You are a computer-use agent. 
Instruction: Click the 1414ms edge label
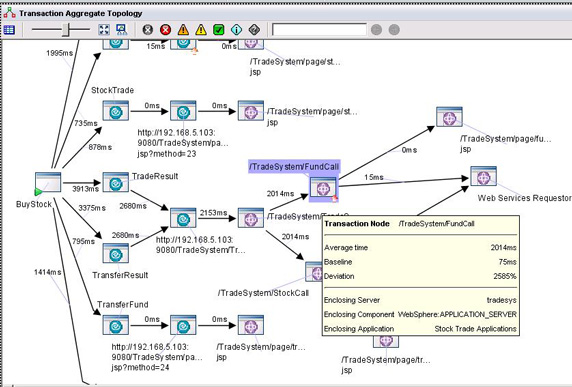click(47, 272)
